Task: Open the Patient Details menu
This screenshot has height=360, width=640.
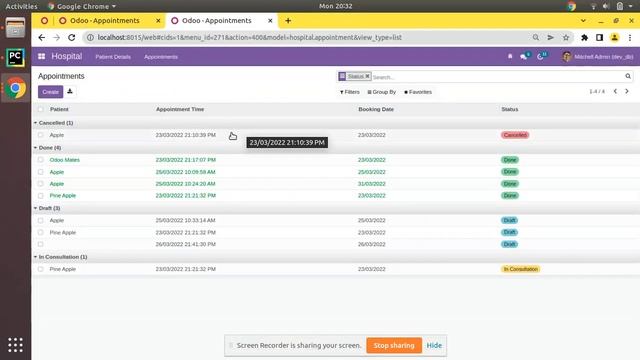Action: (x=113, y=57)
